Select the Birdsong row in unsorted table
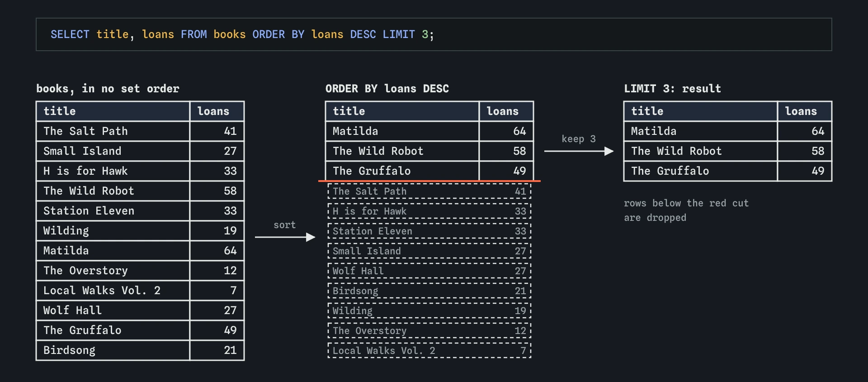This screenshot has width=868, height=382. 140,350
